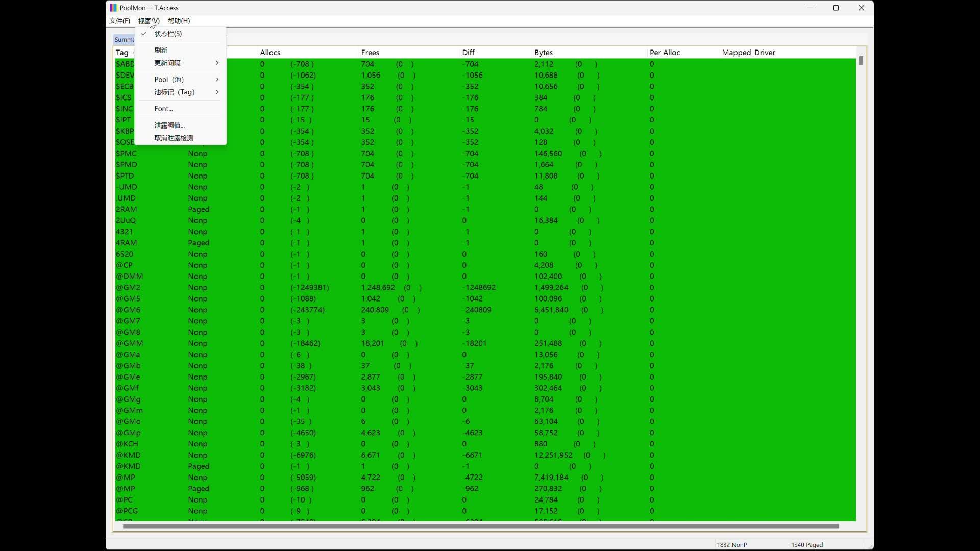
Task: Click the vertical scrollbar thumb
Action: click(861, 61)
